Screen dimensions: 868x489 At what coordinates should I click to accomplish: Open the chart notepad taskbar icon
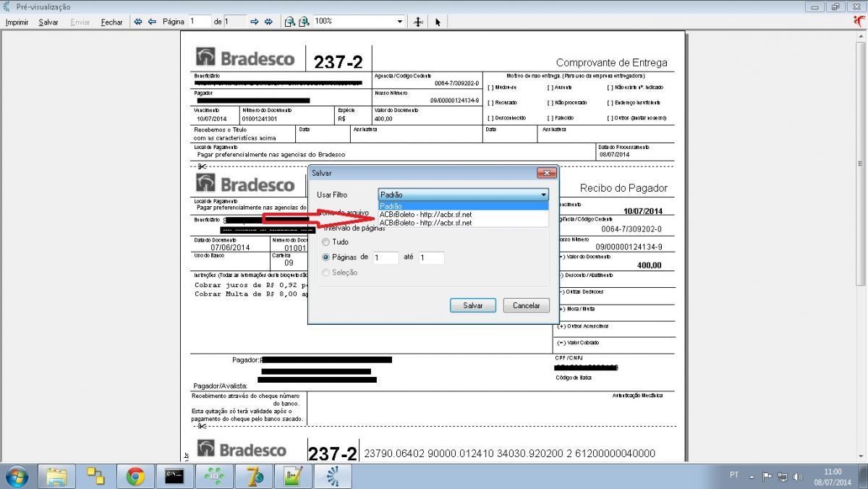pyautogui.click(x=294, y=475)
